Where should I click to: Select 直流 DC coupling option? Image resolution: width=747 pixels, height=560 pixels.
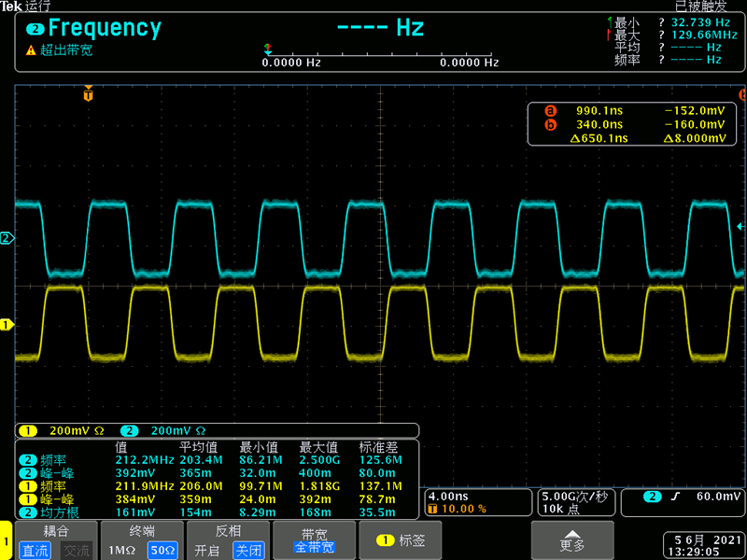tap(36, 550)
